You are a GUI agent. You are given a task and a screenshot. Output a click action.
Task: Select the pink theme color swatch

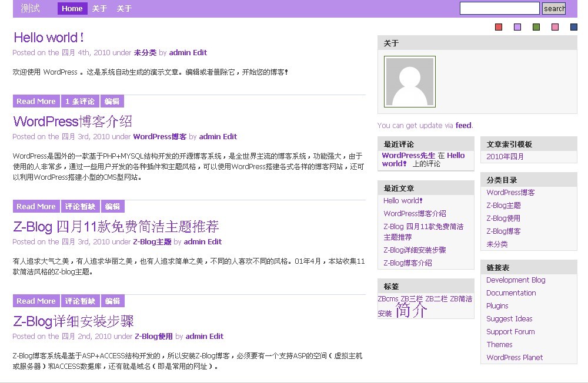[555, 27]
